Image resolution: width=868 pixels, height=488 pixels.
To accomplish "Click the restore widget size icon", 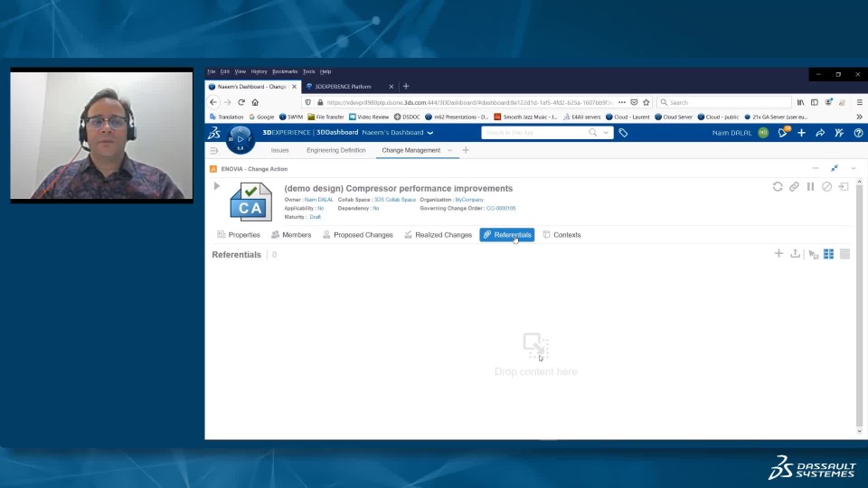I will pos(835,168).
